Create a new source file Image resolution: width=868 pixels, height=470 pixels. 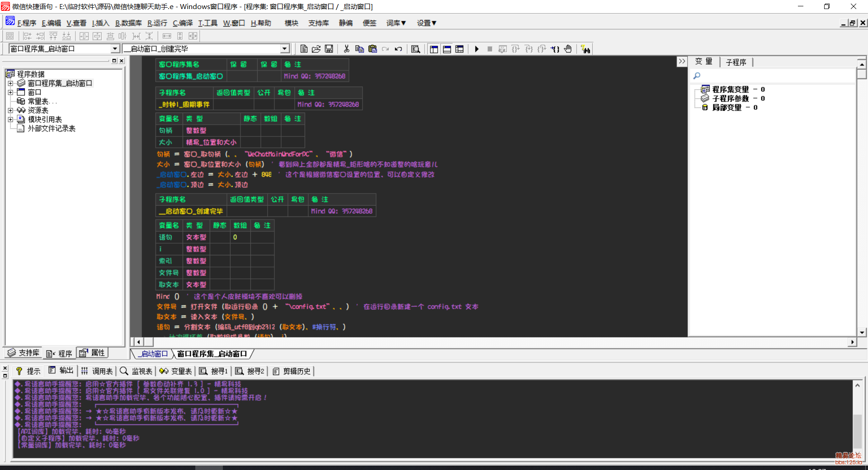click(x=304, y=49)
